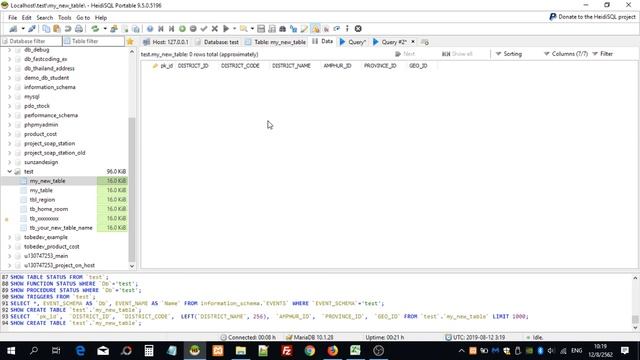Click the green Insert row icon
This screenshot has height=360, width=640.
click(182, 29)
